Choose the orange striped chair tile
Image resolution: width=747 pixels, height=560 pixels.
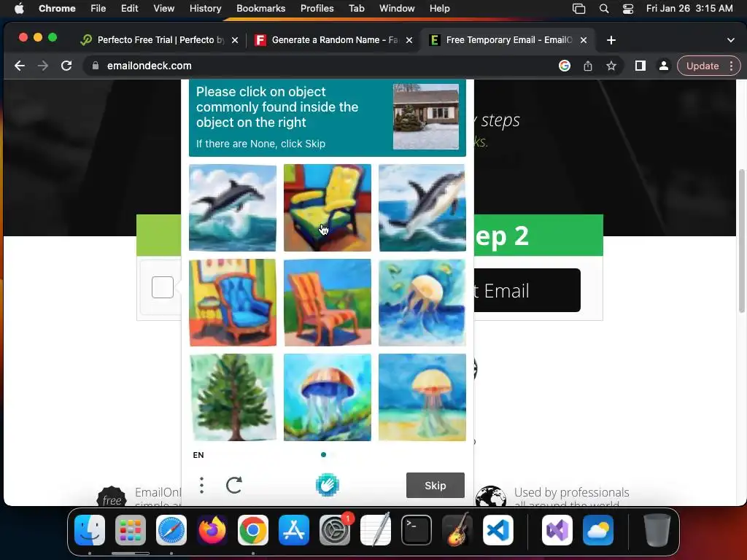(x=328, y=303)
